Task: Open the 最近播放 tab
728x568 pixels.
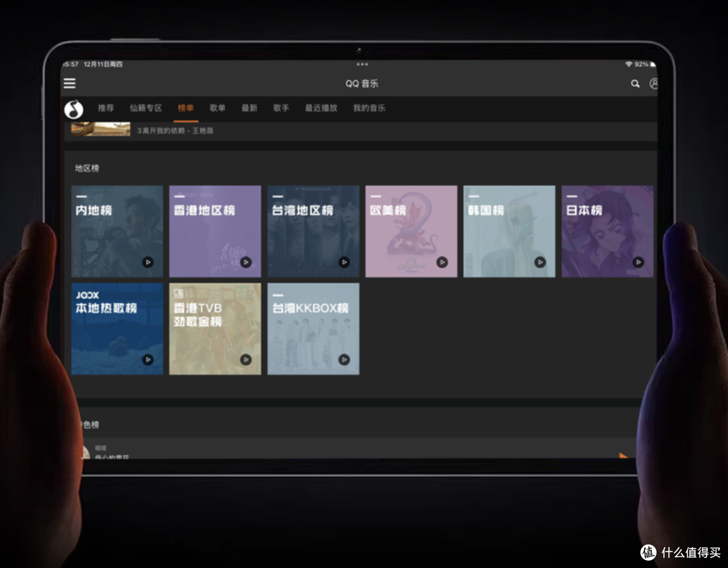Action: click(321, 108)
